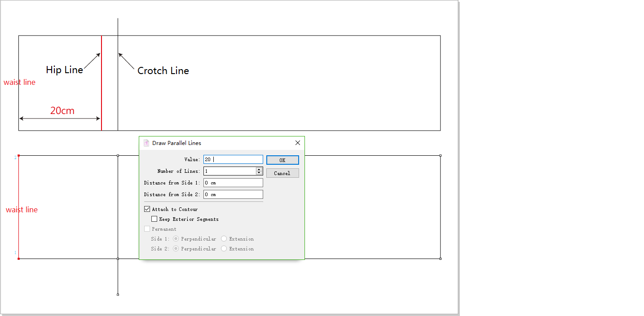
Task: Click the Value input field
Action: 233,159
